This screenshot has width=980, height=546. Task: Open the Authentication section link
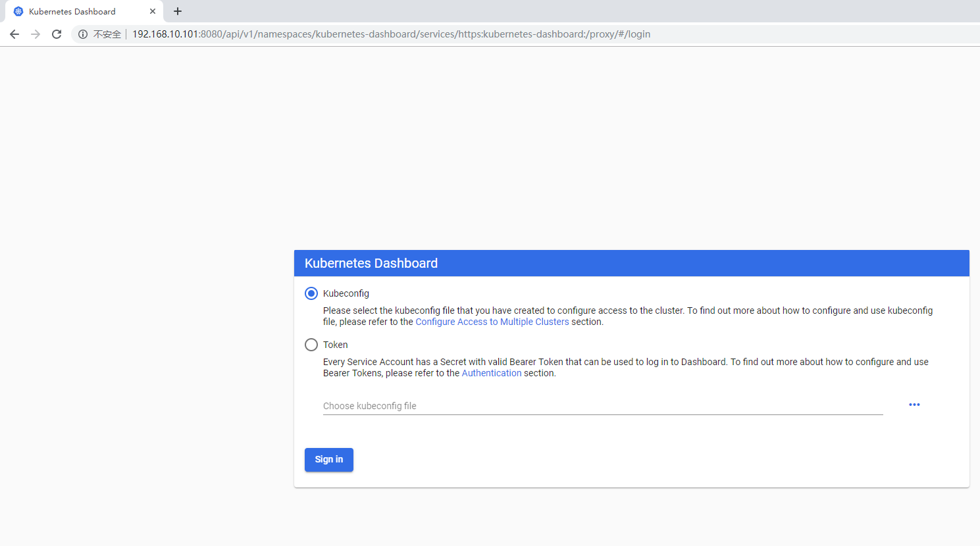pos(492,373)
